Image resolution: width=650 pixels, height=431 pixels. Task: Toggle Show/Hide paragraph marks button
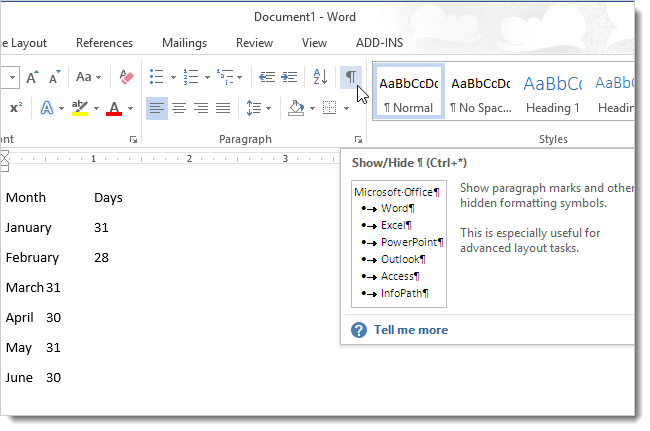[351, 77]
